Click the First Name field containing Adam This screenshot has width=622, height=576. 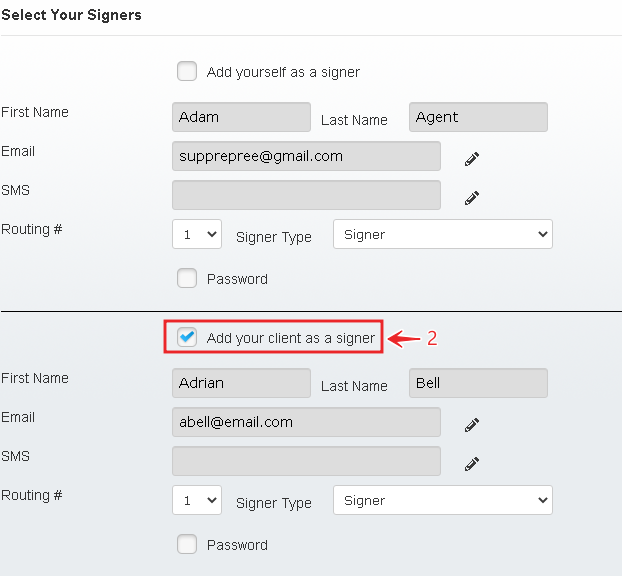click(241, 117)
